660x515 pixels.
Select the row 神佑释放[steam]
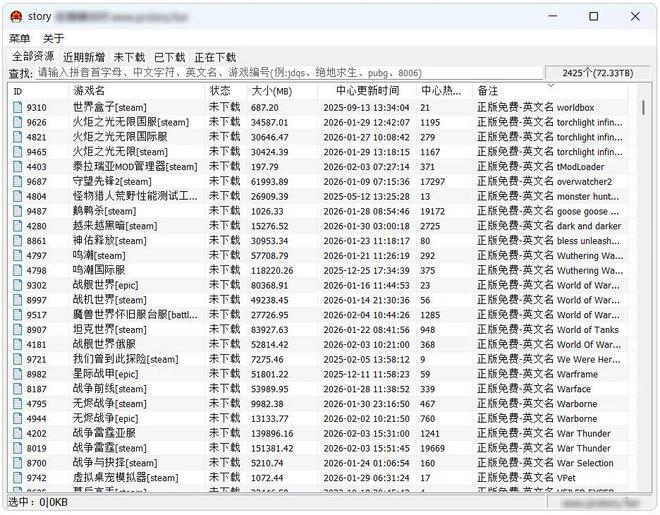320,241
